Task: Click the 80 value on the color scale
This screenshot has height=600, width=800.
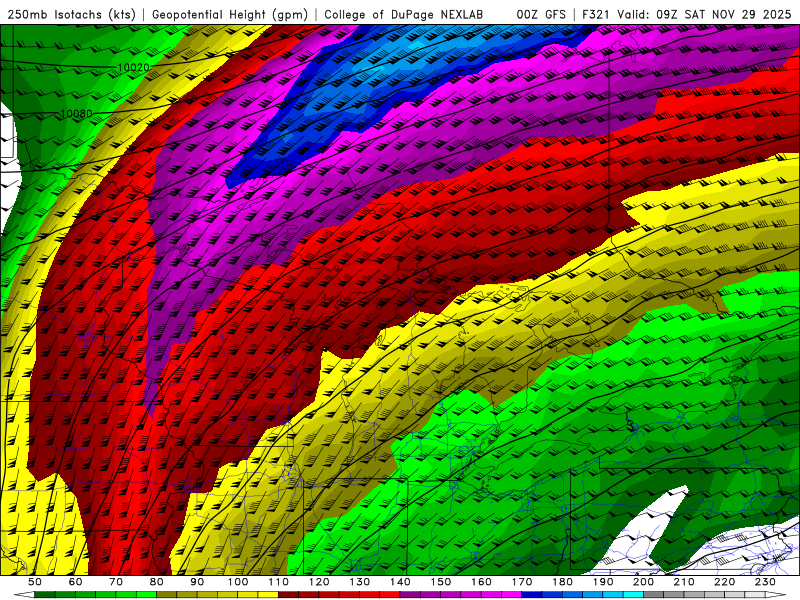Action: coord(157,582)
